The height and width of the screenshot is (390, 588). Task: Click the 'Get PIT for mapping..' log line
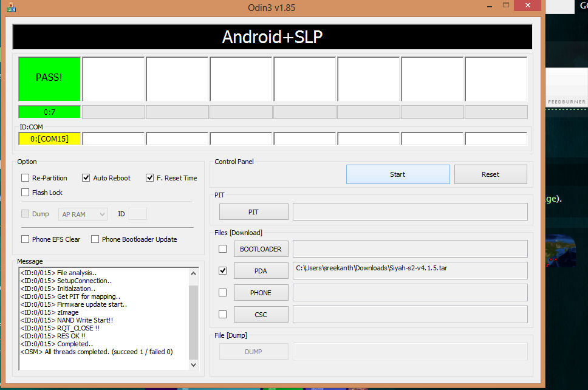point(70,296)
